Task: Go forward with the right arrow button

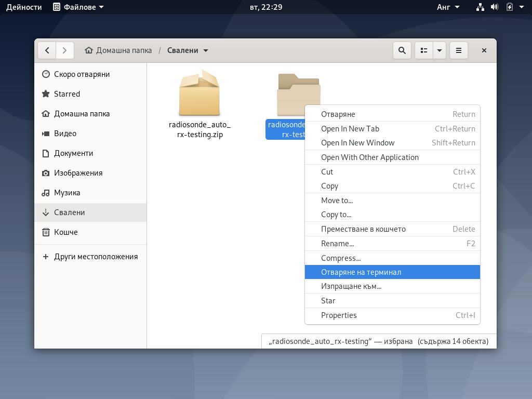Action: pos(64,50)
